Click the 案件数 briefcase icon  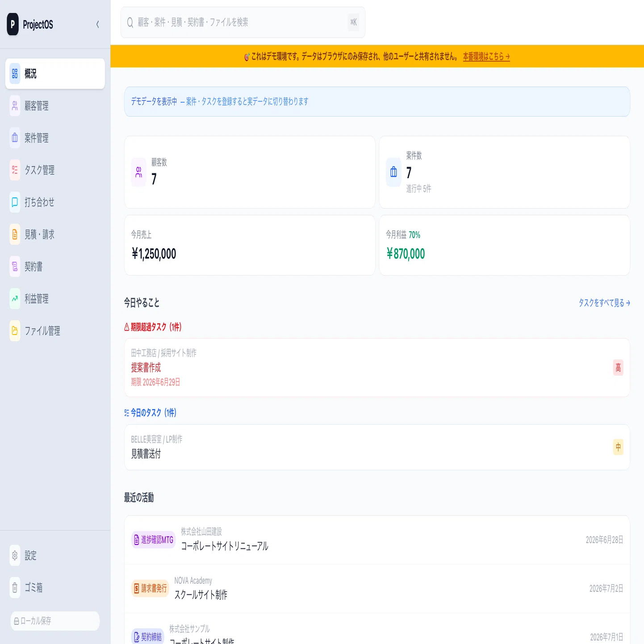coord(393,172)
